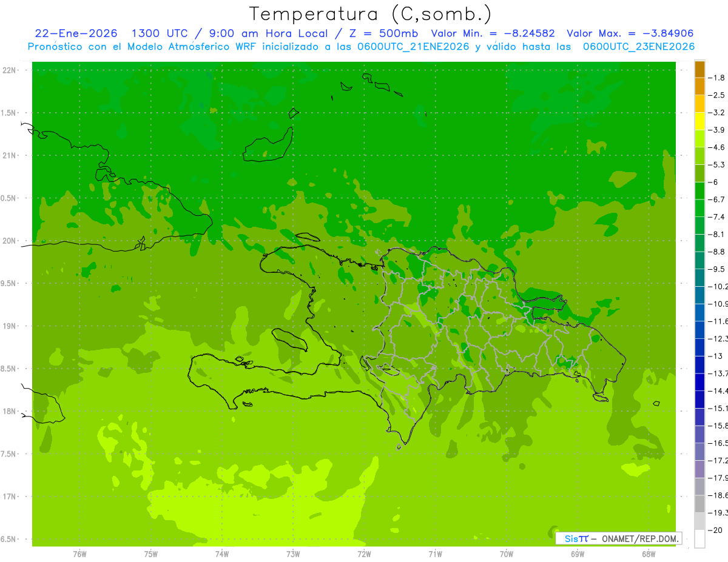Click the '-20' colorbar value
The height and width of the screenshot is (562, 728).
click(715, 530)
